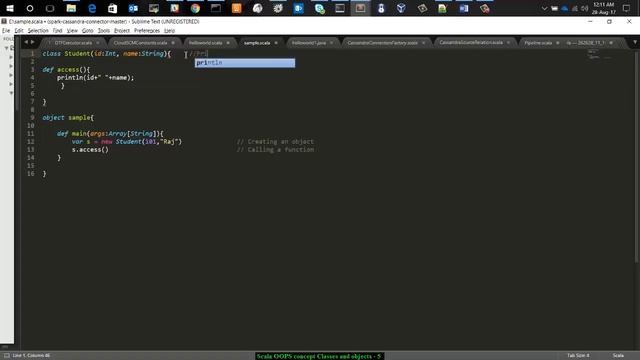Expand the third subfolder in the sidebar
640x360 pixels.
point(11,75)
